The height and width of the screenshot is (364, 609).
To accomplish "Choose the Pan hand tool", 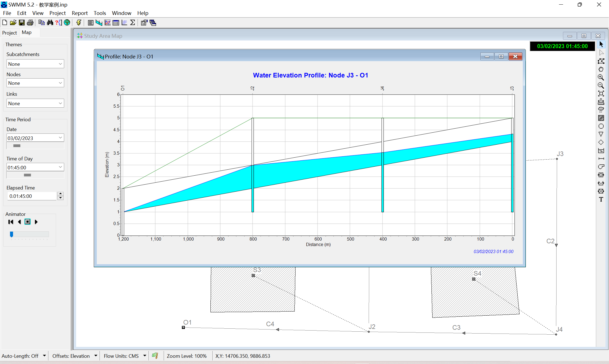I will click(601, 69).
